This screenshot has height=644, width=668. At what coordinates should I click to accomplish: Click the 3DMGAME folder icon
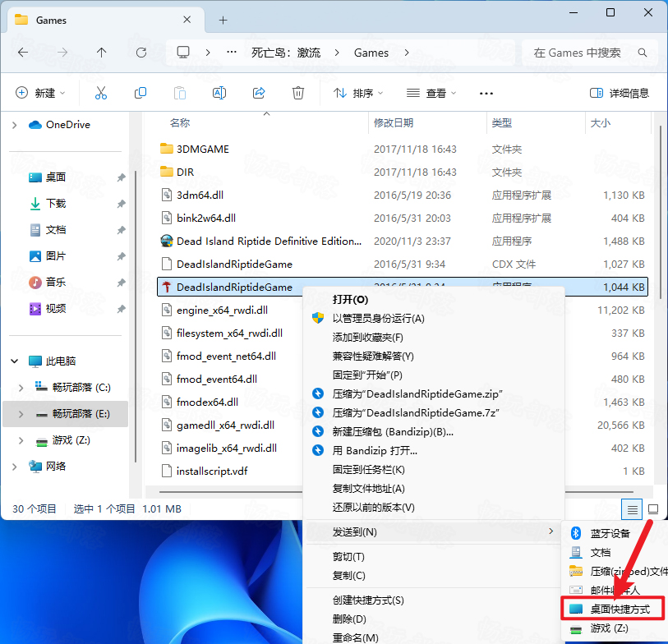pyautogui.click(x=167, y=149)
